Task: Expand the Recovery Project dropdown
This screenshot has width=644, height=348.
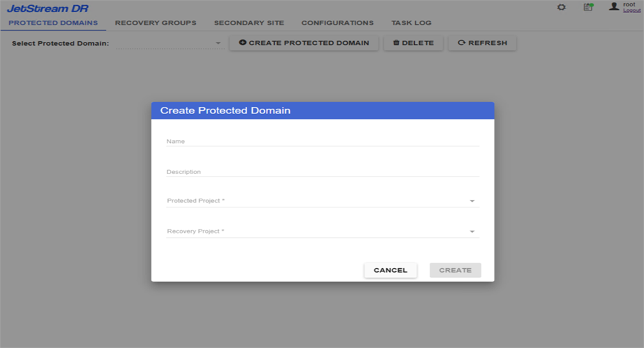Action: (x=322, y=231)
